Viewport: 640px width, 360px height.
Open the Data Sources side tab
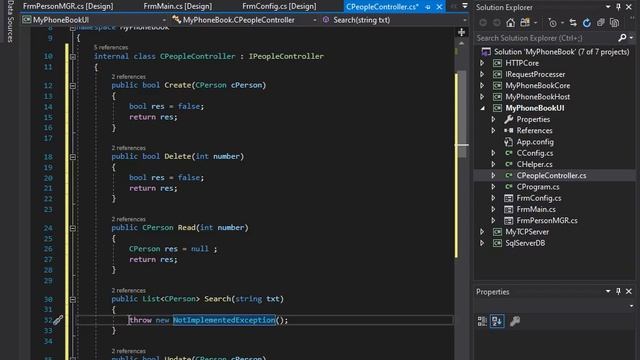click(x=10, y=21)
